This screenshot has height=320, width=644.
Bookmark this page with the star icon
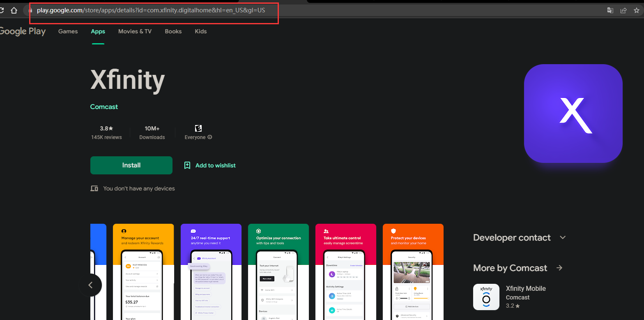(636, 11)
